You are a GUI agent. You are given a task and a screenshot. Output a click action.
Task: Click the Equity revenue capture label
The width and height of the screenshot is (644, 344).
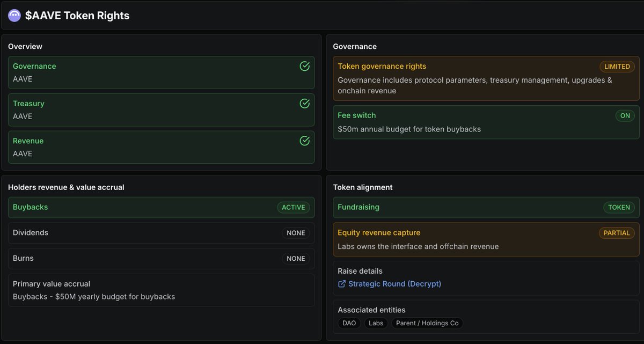tap(379, 232)
